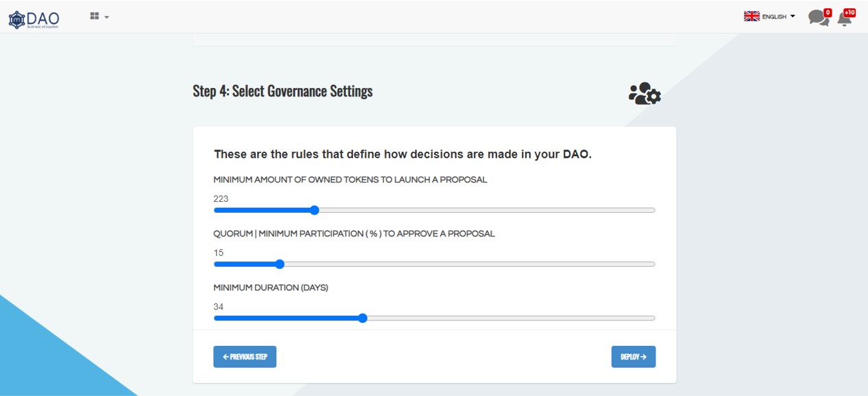
Task: Click the minimum duration slider handle
Action: tap(363, 318)
